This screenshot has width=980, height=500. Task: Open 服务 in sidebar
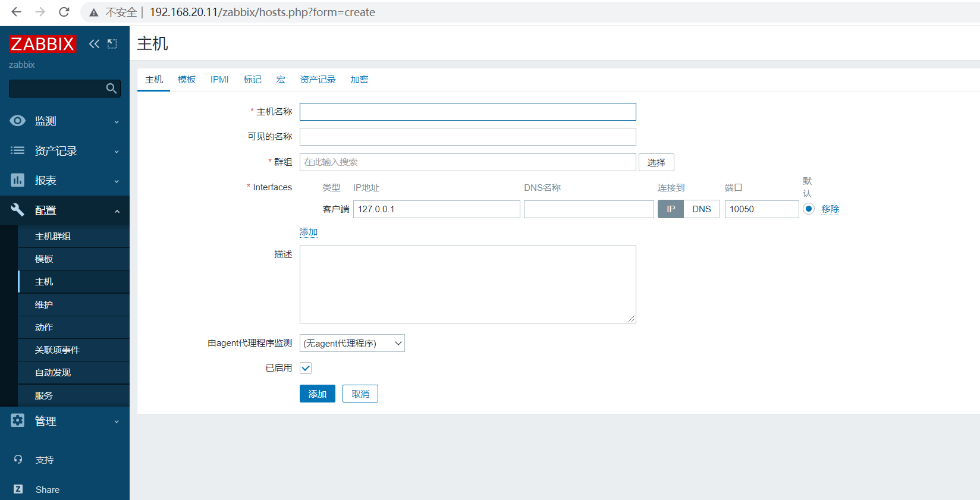[74, 395]
